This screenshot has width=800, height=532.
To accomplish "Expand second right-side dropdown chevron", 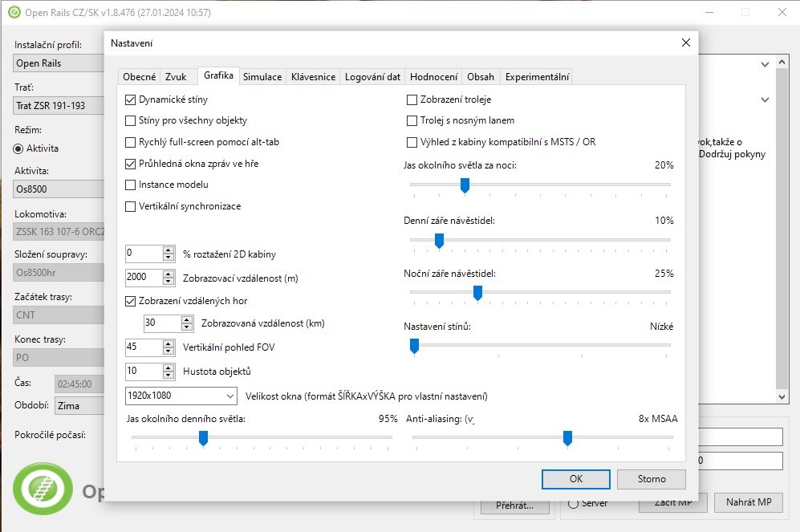I will pos(765,100).
